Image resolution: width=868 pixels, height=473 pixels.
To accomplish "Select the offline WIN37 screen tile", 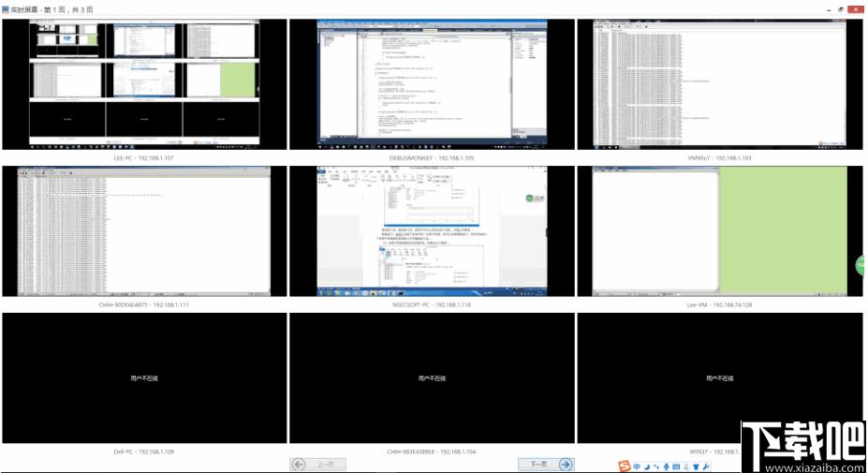I will coord(720,377).
